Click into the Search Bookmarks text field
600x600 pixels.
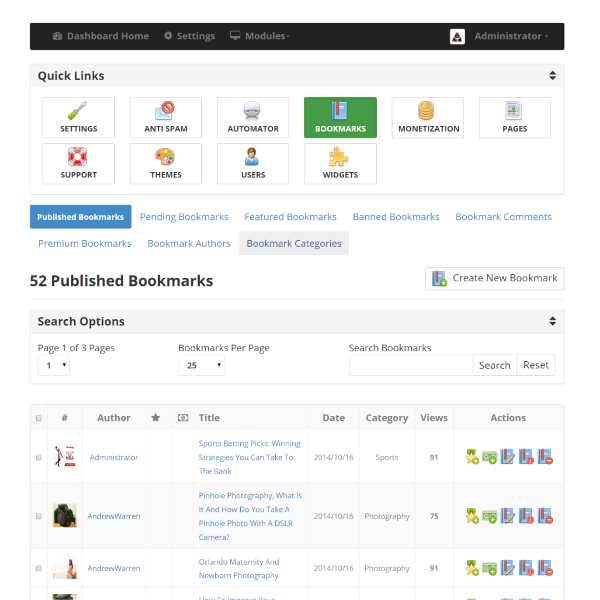pyautogui.click(x=411, y=366)
